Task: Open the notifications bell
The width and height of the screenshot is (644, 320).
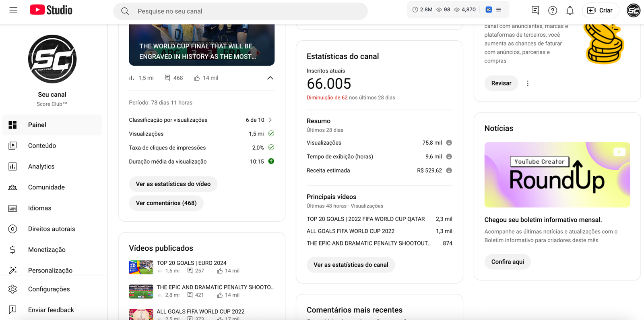Action: click(570, 11)
